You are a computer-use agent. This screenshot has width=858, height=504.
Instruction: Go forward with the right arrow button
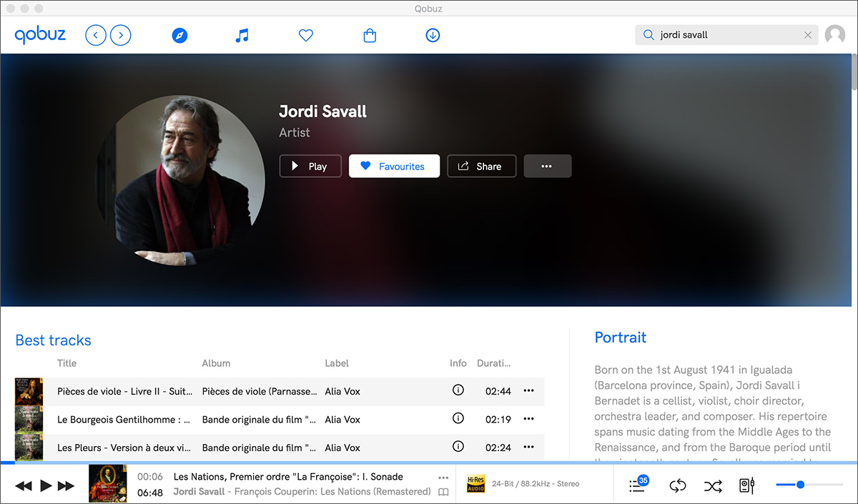click(x=121, y=35)
